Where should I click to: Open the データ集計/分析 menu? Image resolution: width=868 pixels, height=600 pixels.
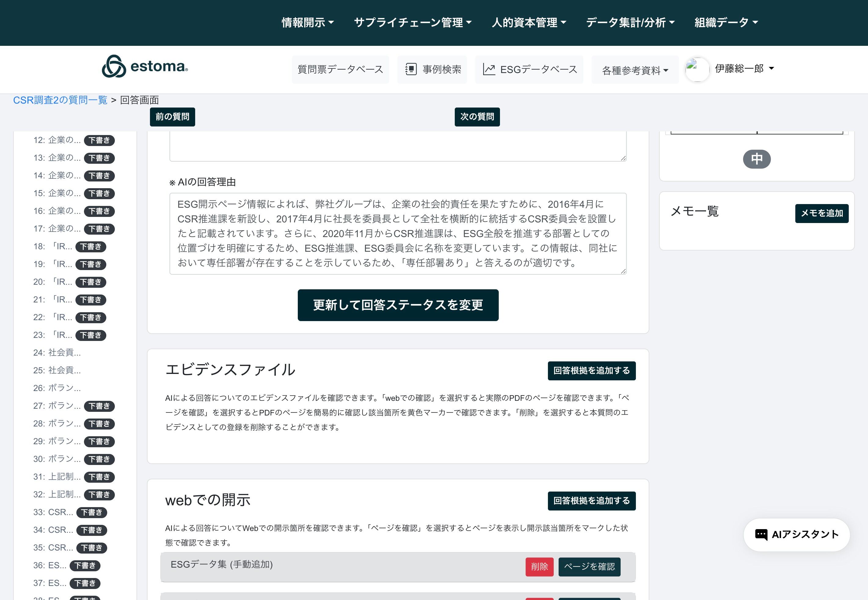coord(630,23)
